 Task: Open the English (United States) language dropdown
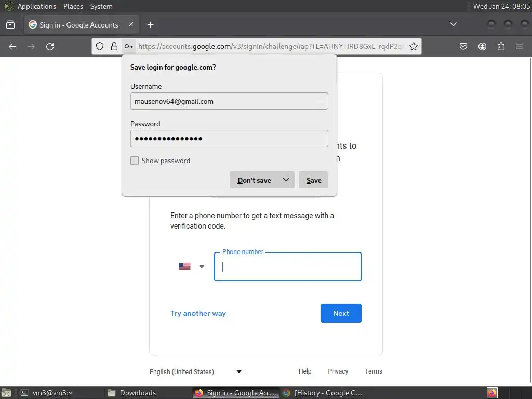196,371
